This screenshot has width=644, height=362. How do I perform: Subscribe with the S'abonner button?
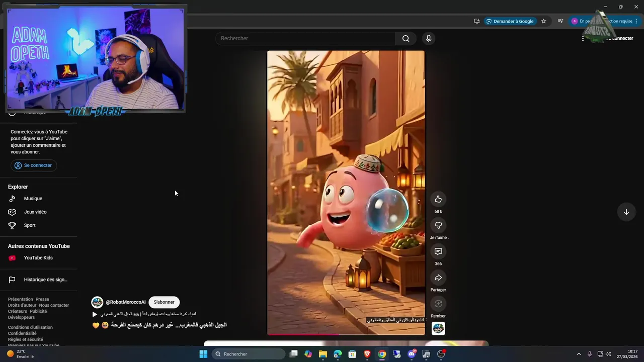pyautogui.click(x=164, y=302)
